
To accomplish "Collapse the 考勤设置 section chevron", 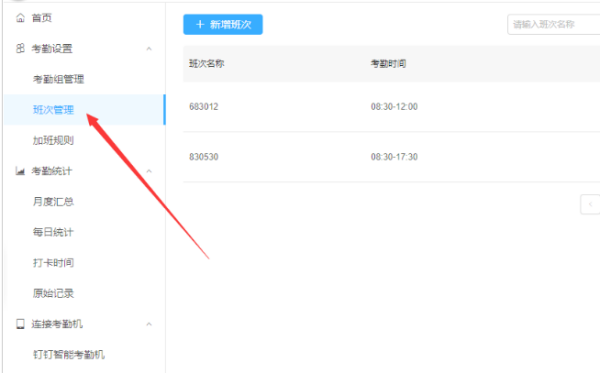I will pyautogui.click(x=149, y=49).
